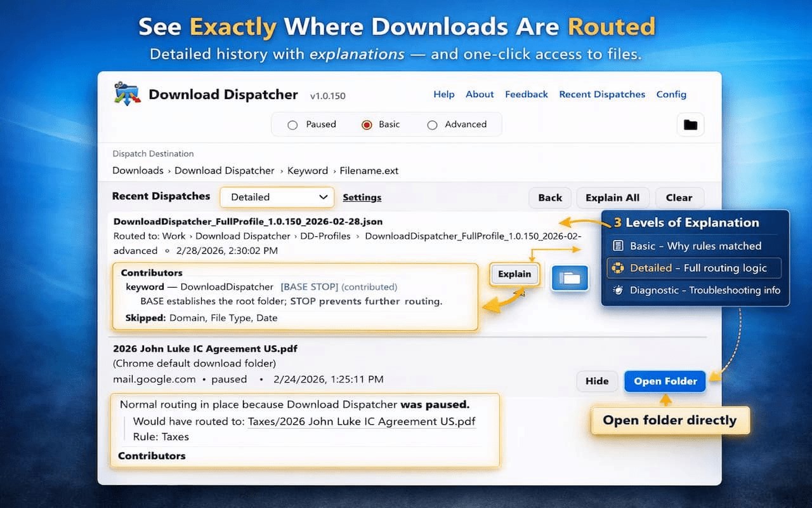Screen dimensions: 812x508
Task: Click the Explain All button
Action: click(613, 197)
